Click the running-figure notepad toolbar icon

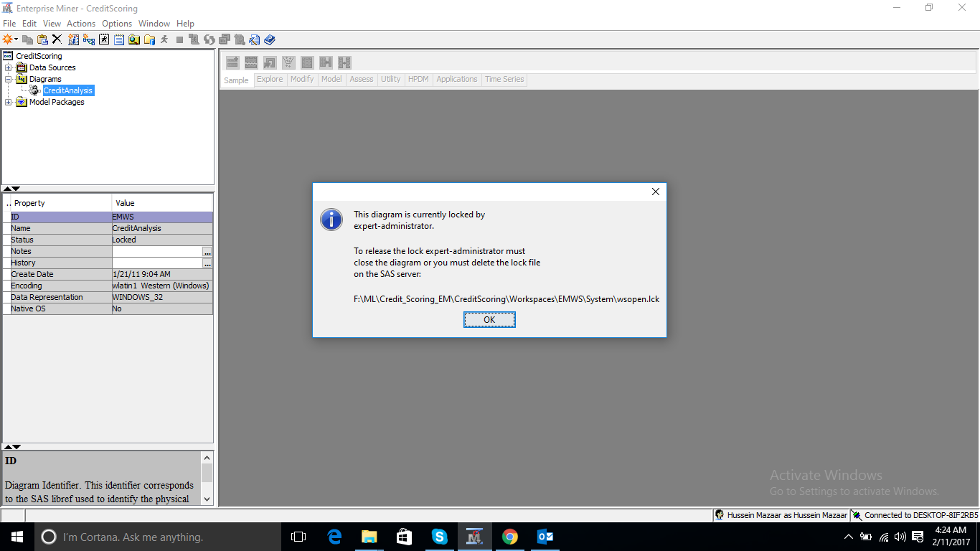pyautogui.click(x=104, y=39)
